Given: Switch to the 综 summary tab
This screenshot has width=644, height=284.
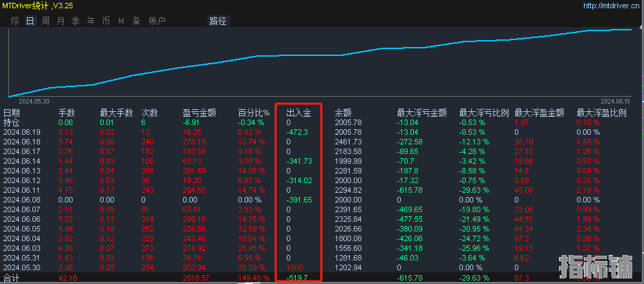Looking at the screenshot, I should point(15,21).
